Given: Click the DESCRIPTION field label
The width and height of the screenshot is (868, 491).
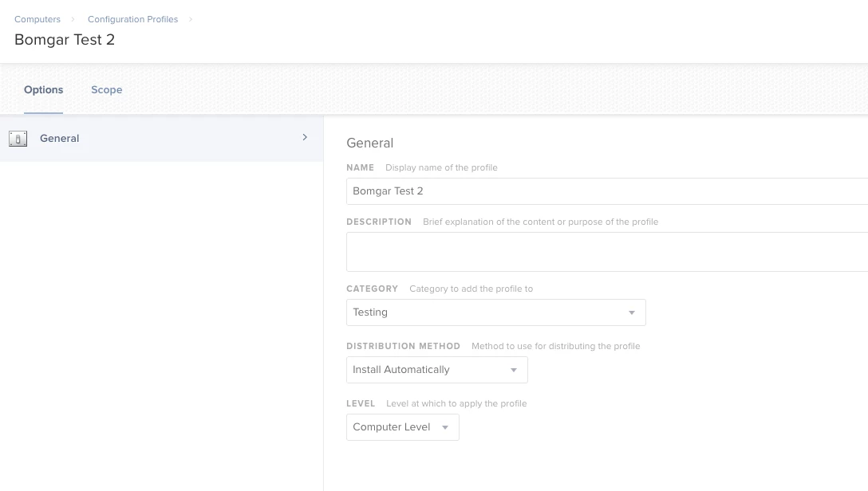Looking at the screenshot, I should pos(379,222).
